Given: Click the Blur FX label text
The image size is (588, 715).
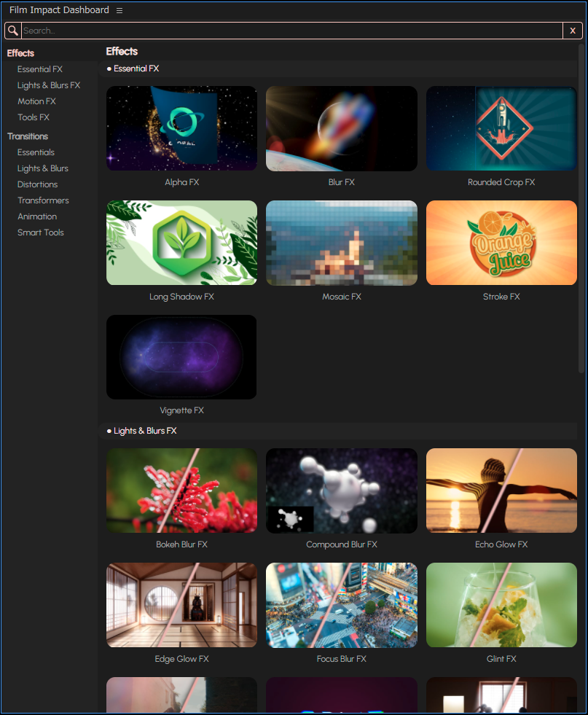Looking at the screenshot, I should click(342, 182).
